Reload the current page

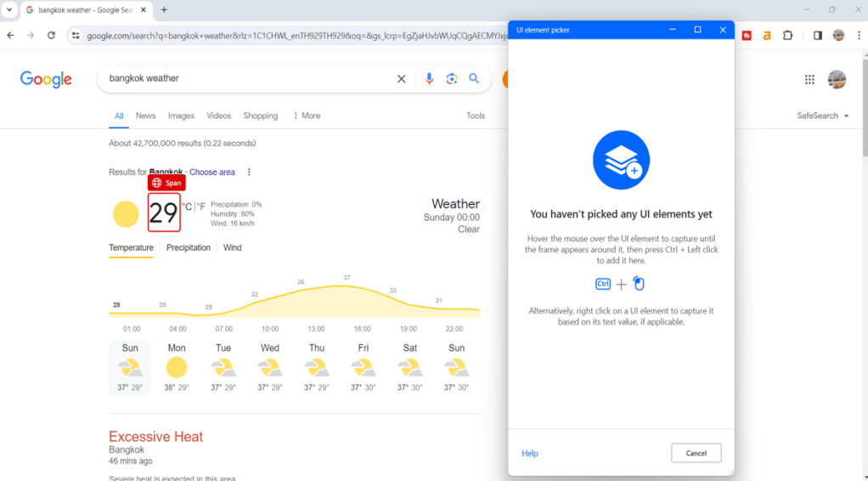point(51,35)
